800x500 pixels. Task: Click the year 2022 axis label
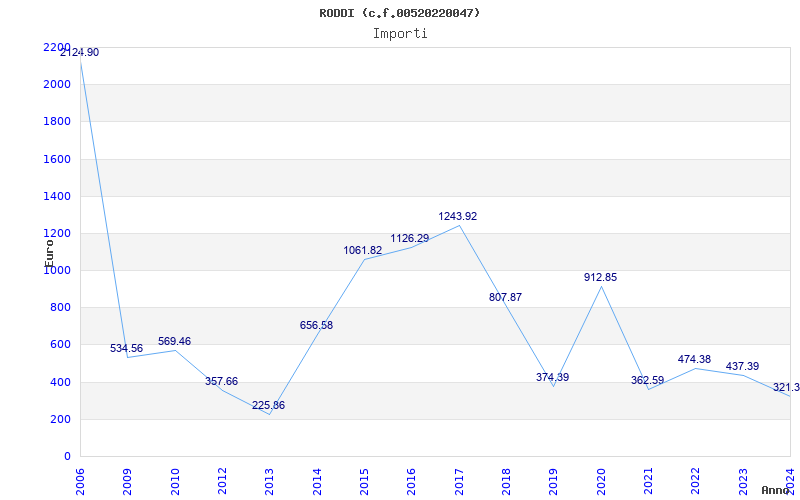[x=695, y=482]
